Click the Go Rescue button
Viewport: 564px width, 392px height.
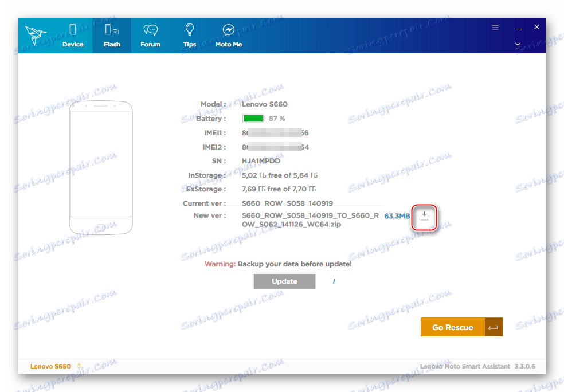[452, 327]
